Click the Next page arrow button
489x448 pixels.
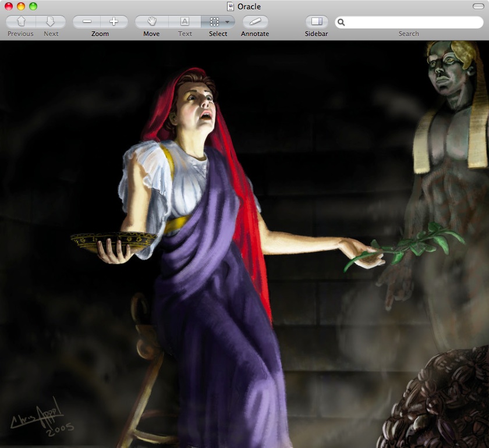(51, 22)
